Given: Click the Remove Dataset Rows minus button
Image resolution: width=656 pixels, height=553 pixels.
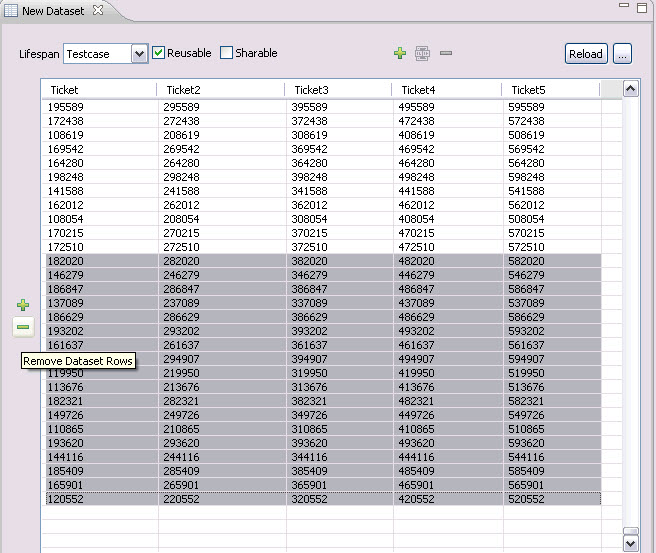Looking at the screenshot, I should (23, 327).
